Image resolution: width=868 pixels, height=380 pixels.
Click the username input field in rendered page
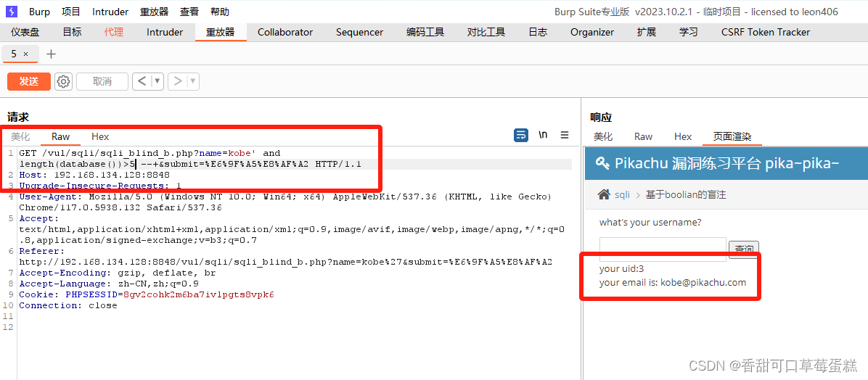click(663, 249)
